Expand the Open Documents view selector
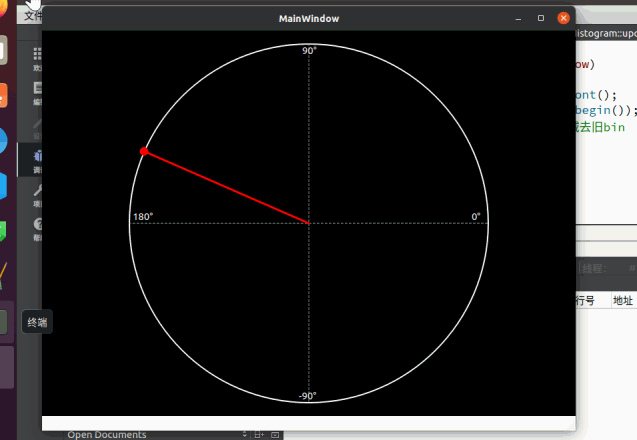Viewport: 637px width, 440px height. (245, 435)
